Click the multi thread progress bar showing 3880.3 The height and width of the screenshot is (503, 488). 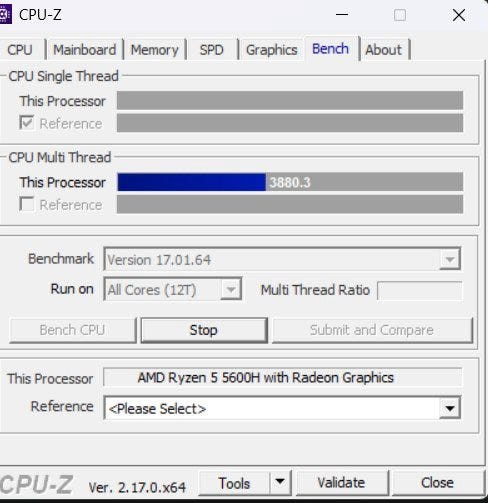pos(290,182)
